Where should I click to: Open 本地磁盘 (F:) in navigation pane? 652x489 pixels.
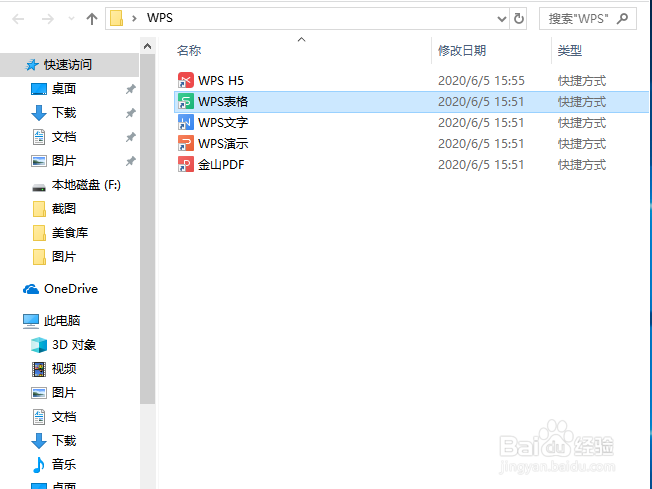[86, 185]
